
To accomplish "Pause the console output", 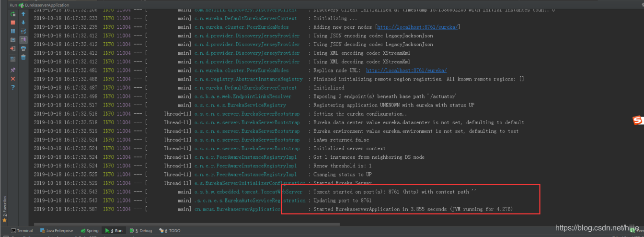I will pyautogui.click(x=13, y=31).
